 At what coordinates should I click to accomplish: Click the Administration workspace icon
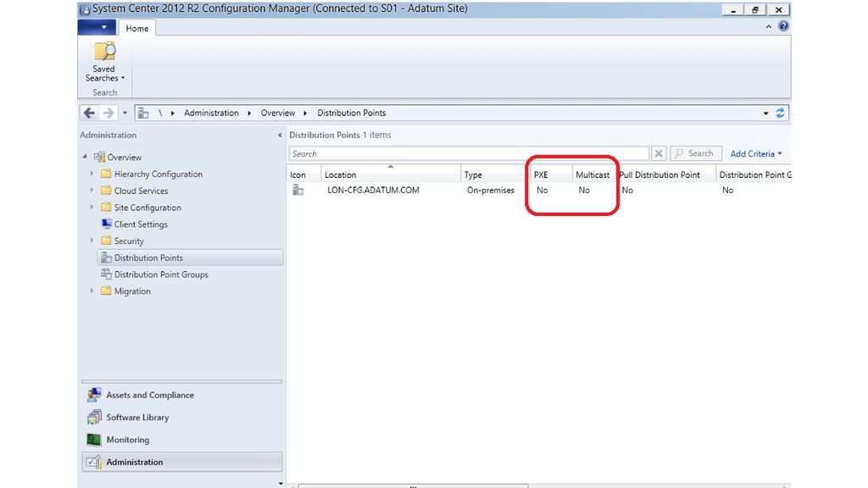(94, 462)
